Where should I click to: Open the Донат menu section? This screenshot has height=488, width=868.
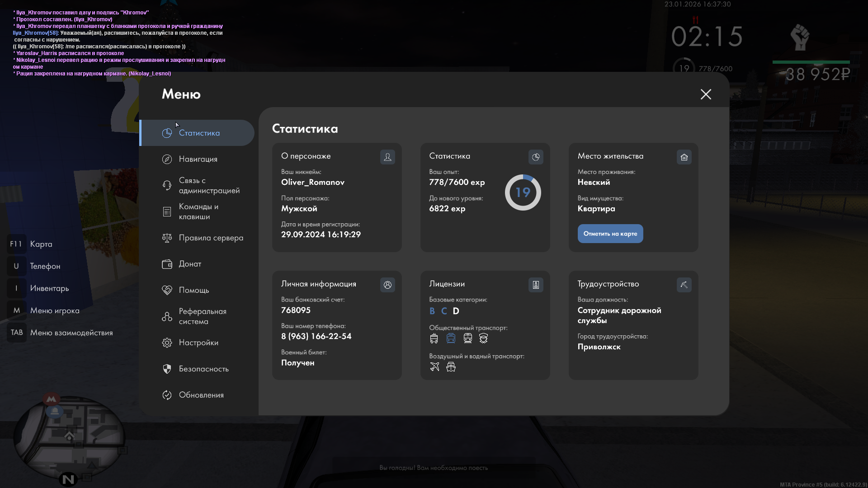(x=190, y=264)
